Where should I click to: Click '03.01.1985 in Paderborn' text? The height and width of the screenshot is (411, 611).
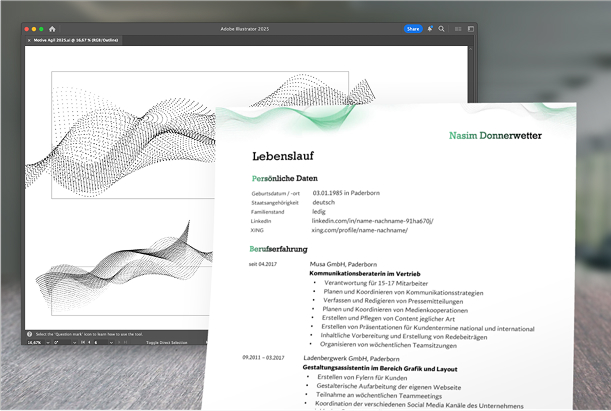tap(346, 193)
